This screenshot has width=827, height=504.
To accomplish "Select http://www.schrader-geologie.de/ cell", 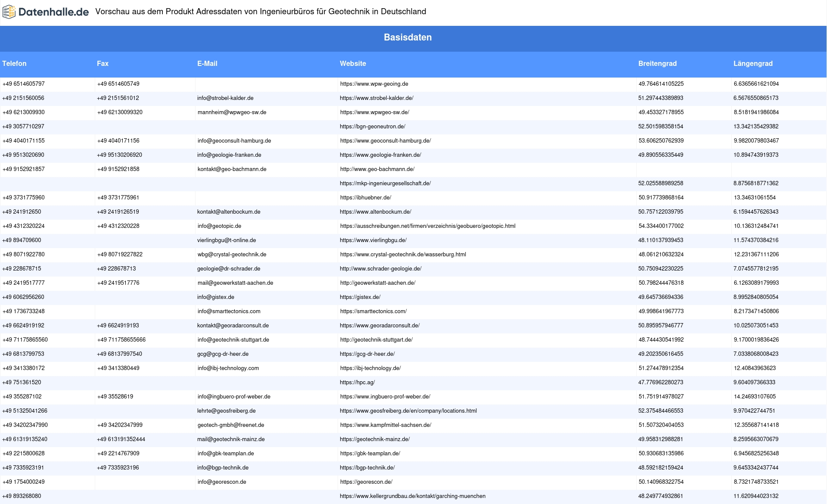I will 381,269.
